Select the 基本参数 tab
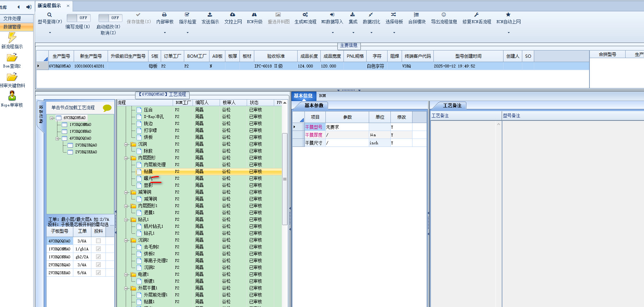 pos(314,106)
